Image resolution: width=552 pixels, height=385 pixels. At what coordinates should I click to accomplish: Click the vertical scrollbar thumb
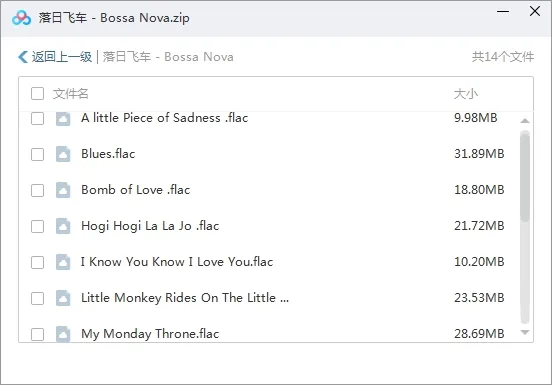tap(525, 176)
